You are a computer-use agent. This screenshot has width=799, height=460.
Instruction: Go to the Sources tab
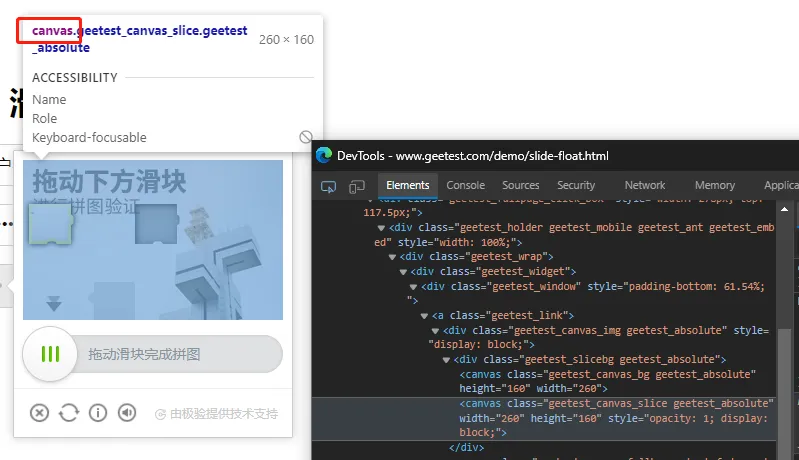click(x=520, y=185)
